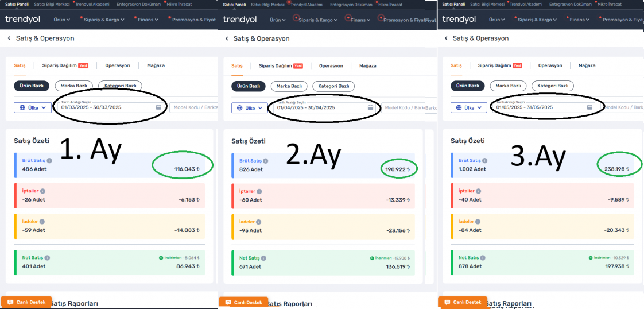Expand the Finans menu in the rightmost header

577,20
